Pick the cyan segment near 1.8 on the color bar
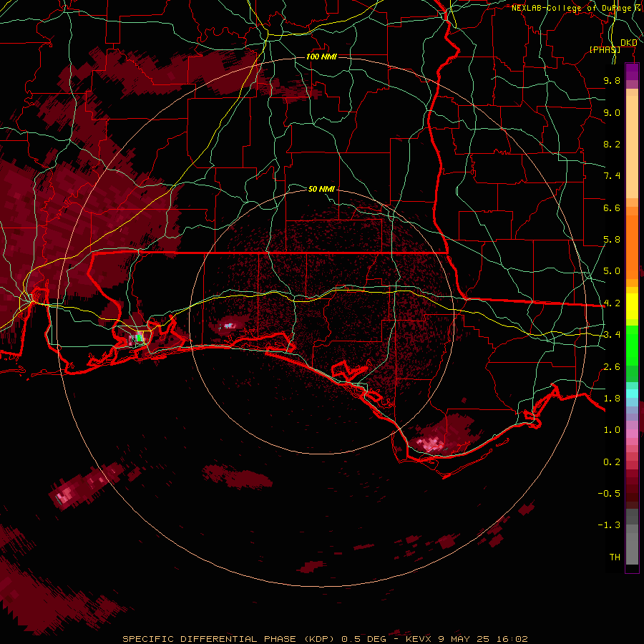 (632, 394)
